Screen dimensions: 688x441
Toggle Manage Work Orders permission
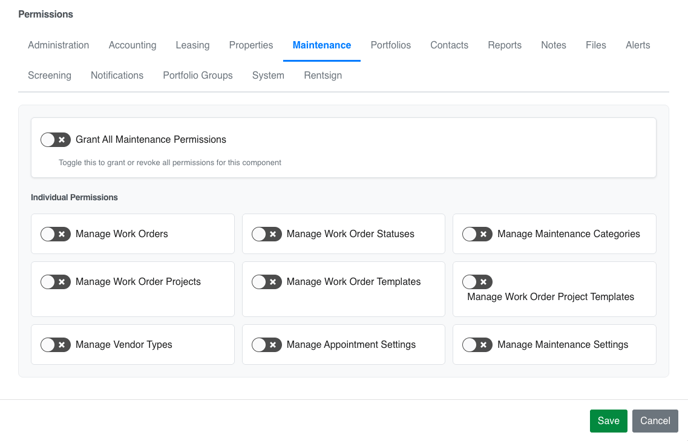point(55,234)
